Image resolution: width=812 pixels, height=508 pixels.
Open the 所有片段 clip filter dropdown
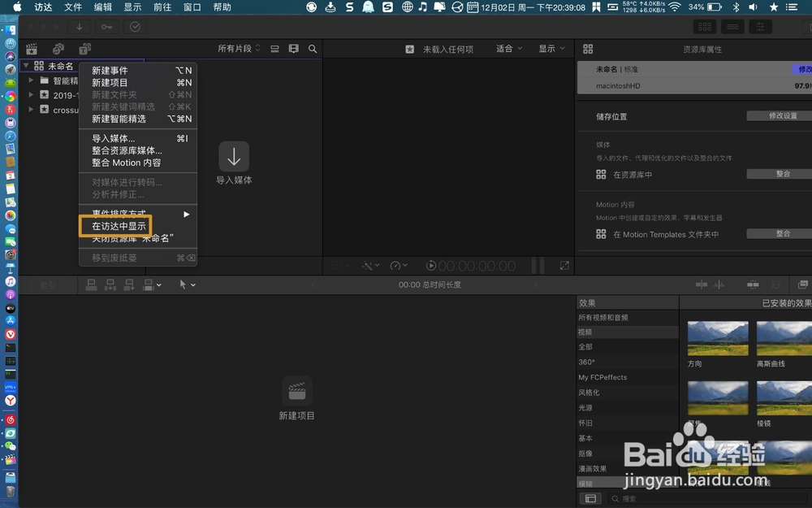pyautogui.click(x=238, y=48)
